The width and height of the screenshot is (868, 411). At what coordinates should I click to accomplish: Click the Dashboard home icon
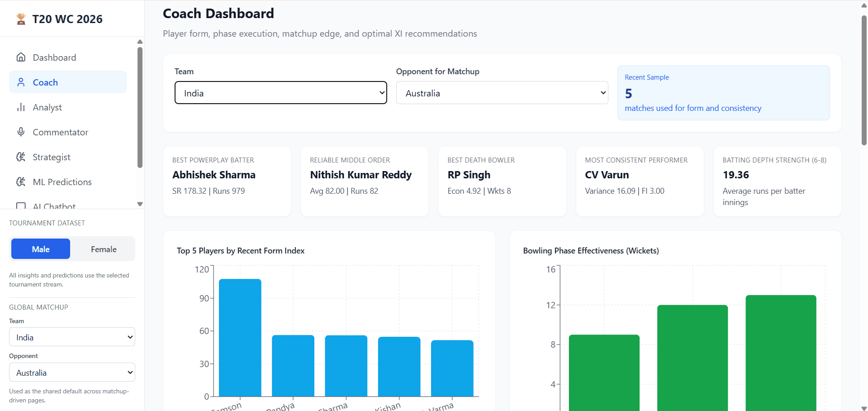coord(21,57)
